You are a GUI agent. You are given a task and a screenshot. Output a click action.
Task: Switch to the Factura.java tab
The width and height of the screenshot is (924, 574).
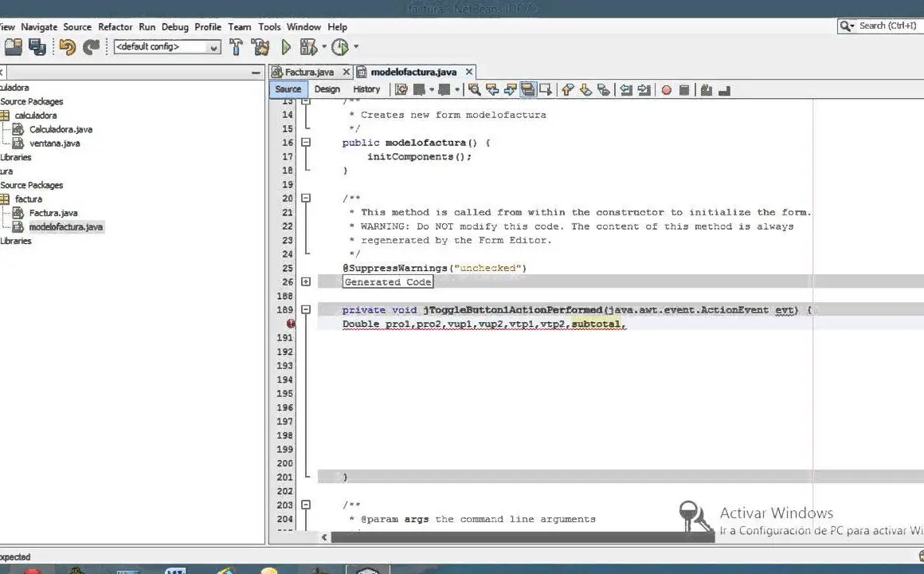point(309,72)
